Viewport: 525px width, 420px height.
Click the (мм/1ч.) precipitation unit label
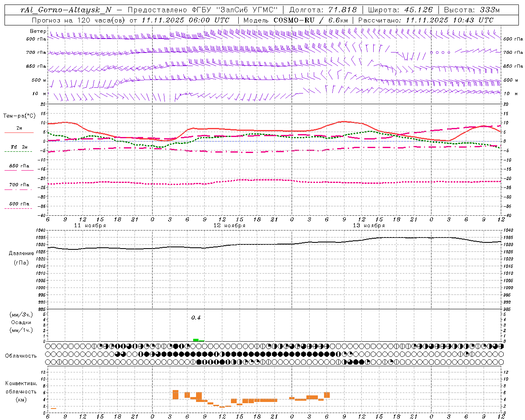[21, 330]
